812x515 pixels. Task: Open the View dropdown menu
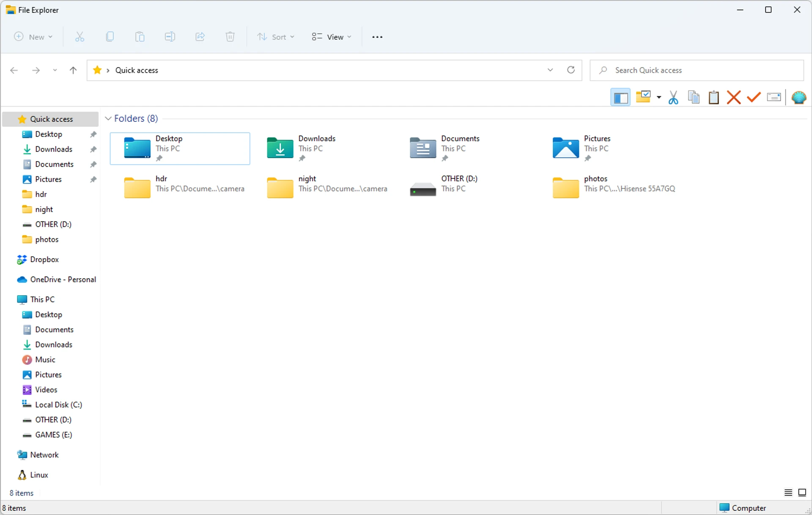click(x=332, y=37)
